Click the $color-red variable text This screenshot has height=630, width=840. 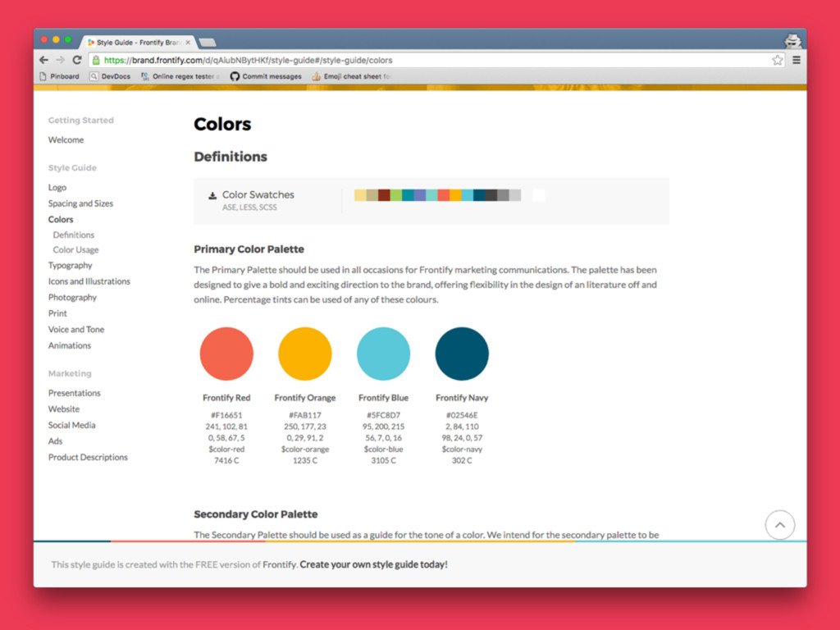[226, 450]
